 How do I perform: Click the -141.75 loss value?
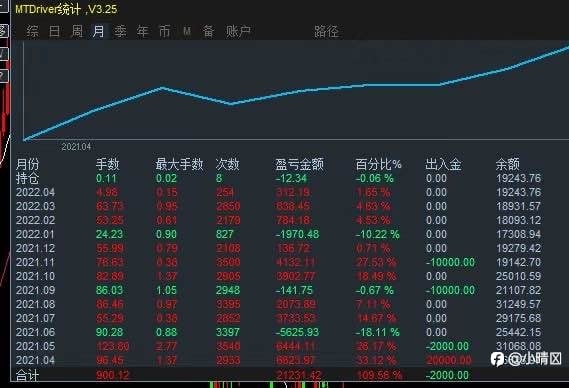[294, 290]
